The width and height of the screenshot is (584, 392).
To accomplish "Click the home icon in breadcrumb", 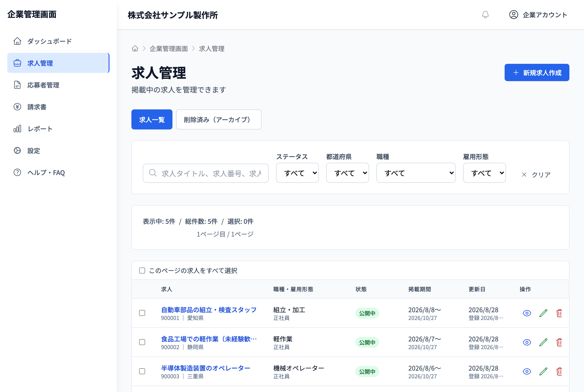I will pyautogui.click(x=135, y=49).
